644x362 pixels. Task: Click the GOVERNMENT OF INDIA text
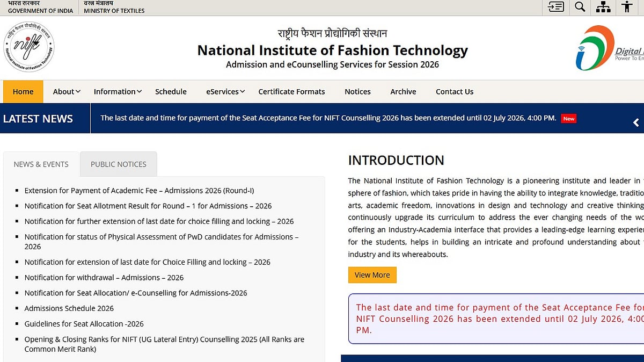(x=40, y=11)
